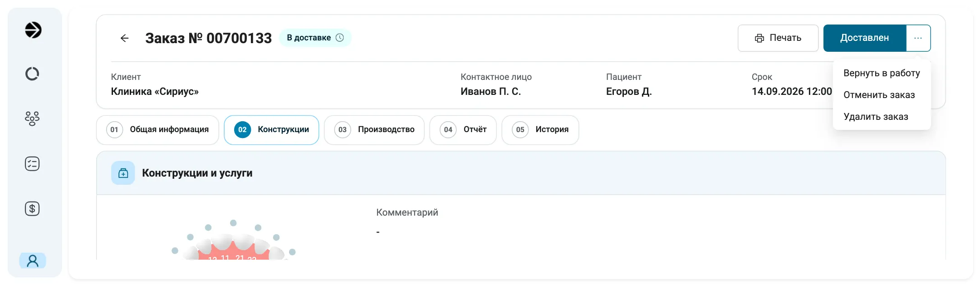Viewport: 980px width, 286px height.
Task: Click the Конструкции и услуги section icon
Action: point(123,173)
